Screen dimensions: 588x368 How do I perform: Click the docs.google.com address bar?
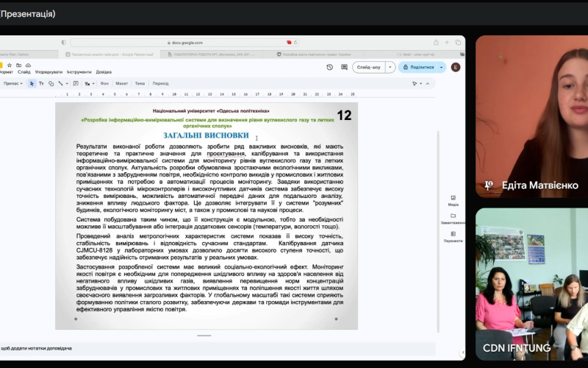[185, 43]
